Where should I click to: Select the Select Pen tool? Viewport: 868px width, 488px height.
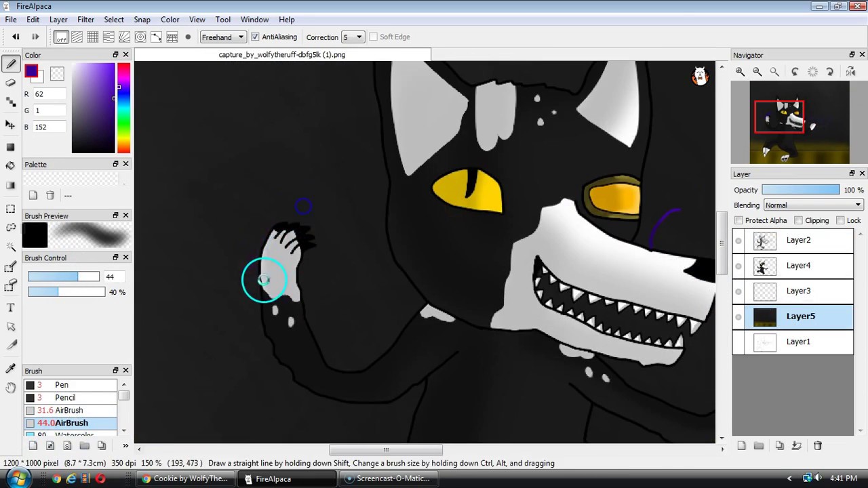[10, 267]
